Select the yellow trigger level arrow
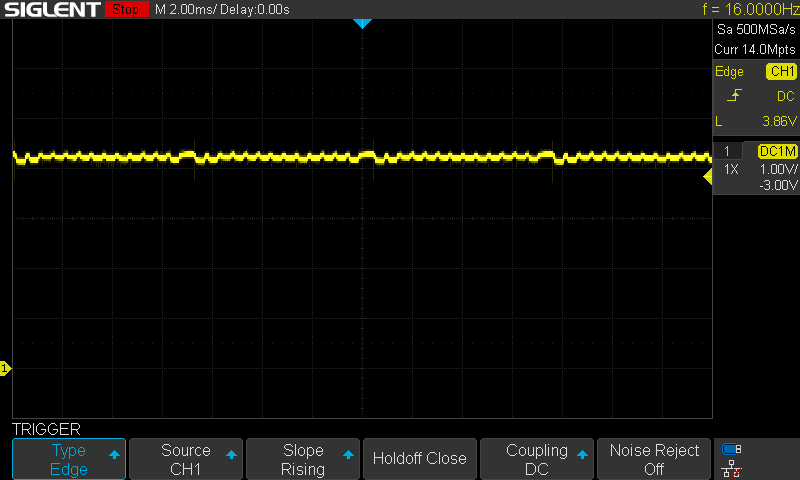The height and width of the screenshot is (480, 800). 708,177
